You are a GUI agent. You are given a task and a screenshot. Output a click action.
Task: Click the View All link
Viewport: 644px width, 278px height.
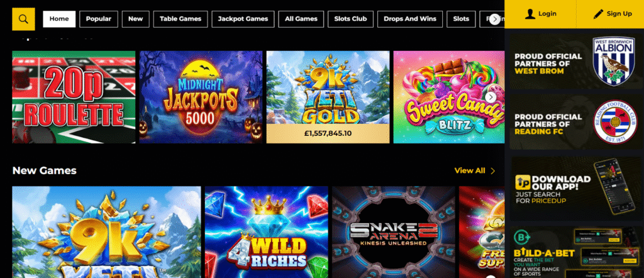pos(470,171)
